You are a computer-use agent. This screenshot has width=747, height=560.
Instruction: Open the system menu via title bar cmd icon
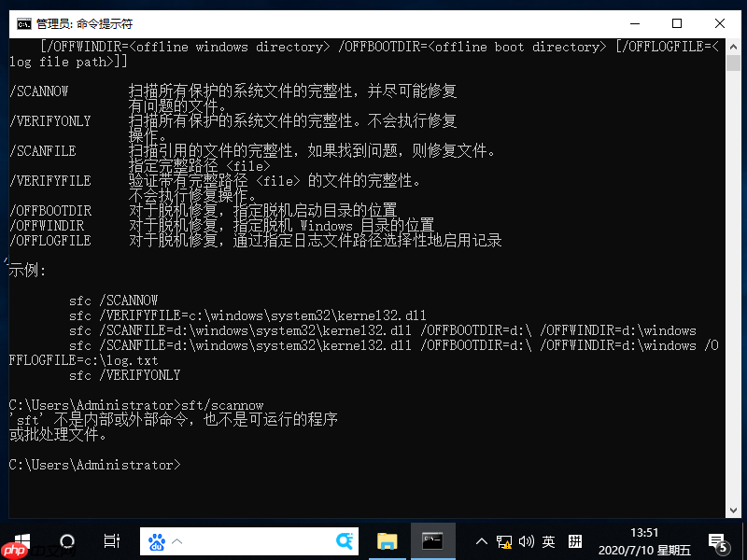pos(21,23)
